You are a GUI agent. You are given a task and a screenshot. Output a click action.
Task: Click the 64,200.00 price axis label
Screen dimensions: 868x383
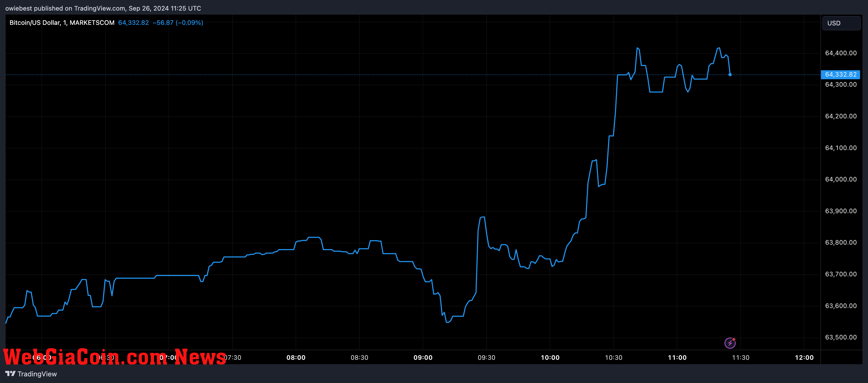click(x=841, y=116)
